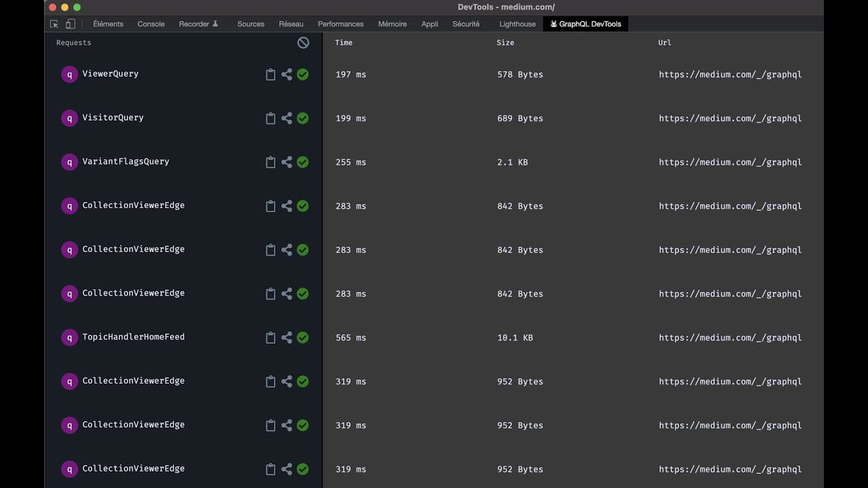The image size is (868, 488).
Task: Click the 255 ms time cell
Action: (x=351, y=163)
